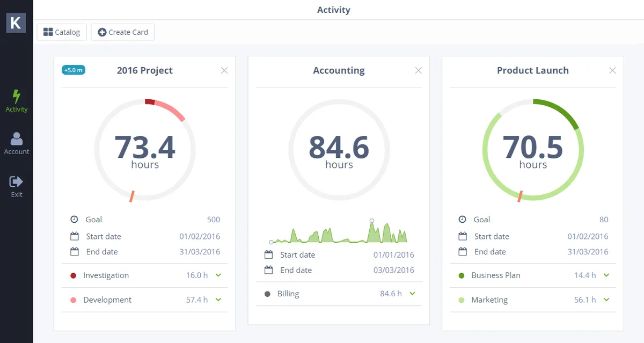
Task: Click the K logo in the sidebar
Action: pos(16,23)
